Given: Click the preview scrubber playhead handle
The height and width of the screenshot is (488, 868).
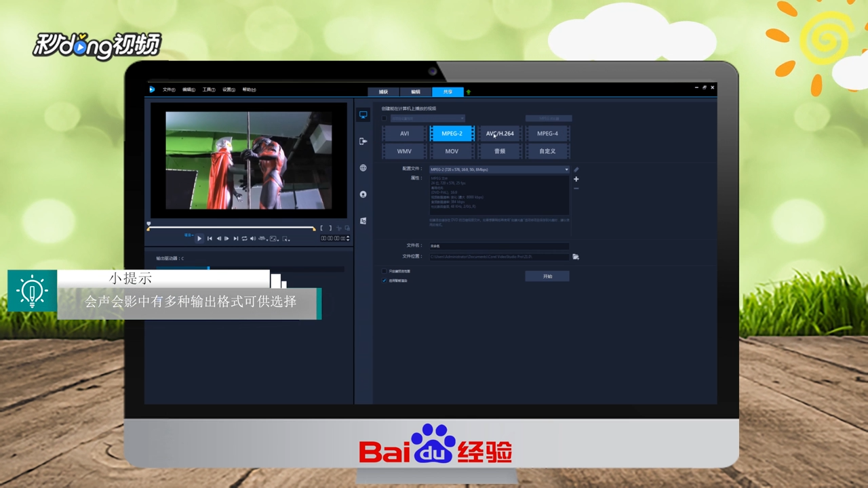Looking at the screenshot, I should (149, 224).
